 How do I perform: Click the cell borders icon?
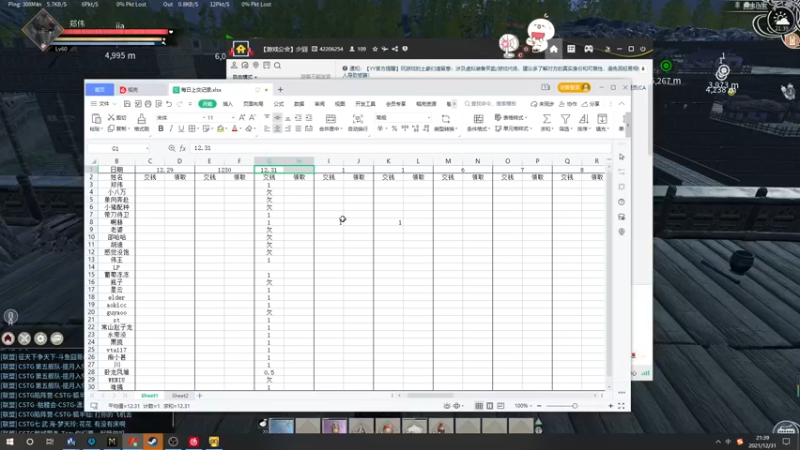click(192, 129)
